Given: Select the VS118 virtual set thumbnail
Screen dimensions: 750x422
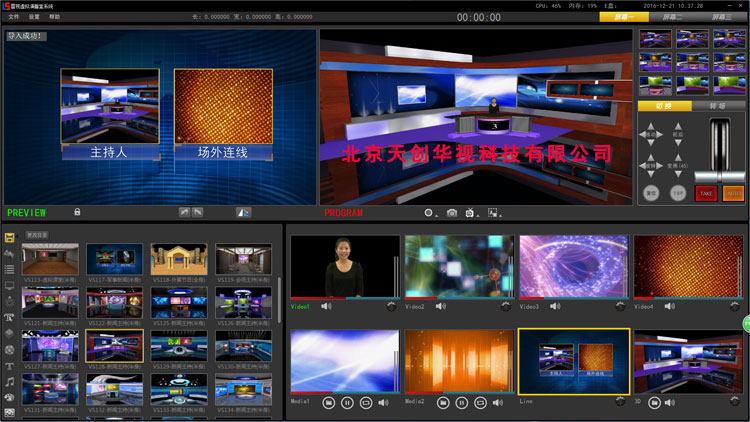Looking at the screenshot, I should point(179,260).
